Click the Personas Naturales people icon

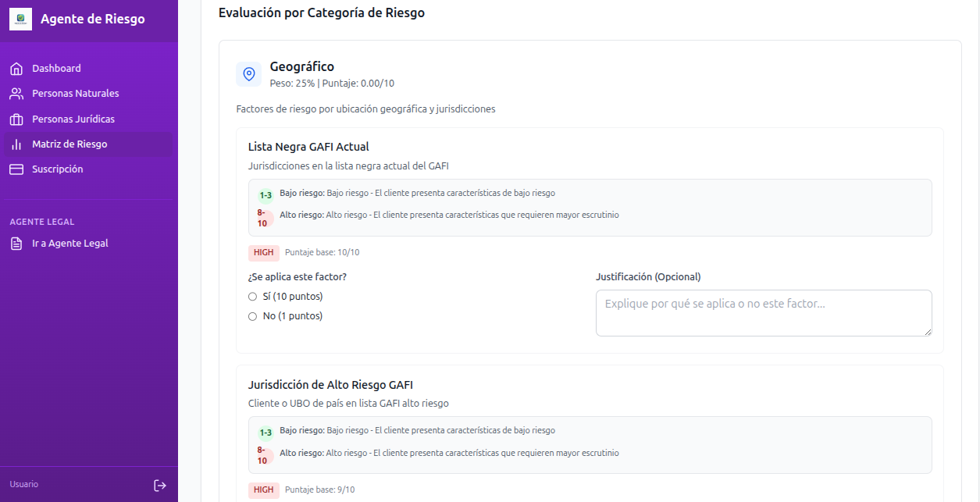[x=16, y=93]
